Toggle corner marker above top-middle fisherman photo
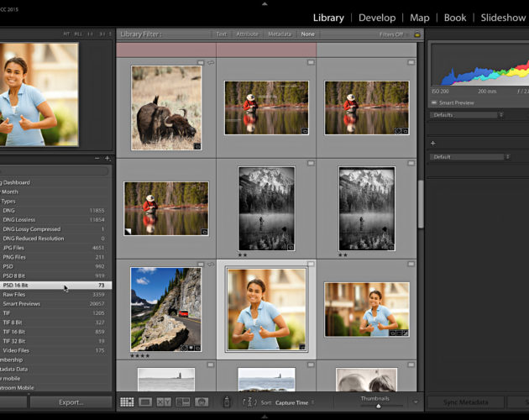The width and height of the screenshot is (529, 420). click(x=311, y=62)
